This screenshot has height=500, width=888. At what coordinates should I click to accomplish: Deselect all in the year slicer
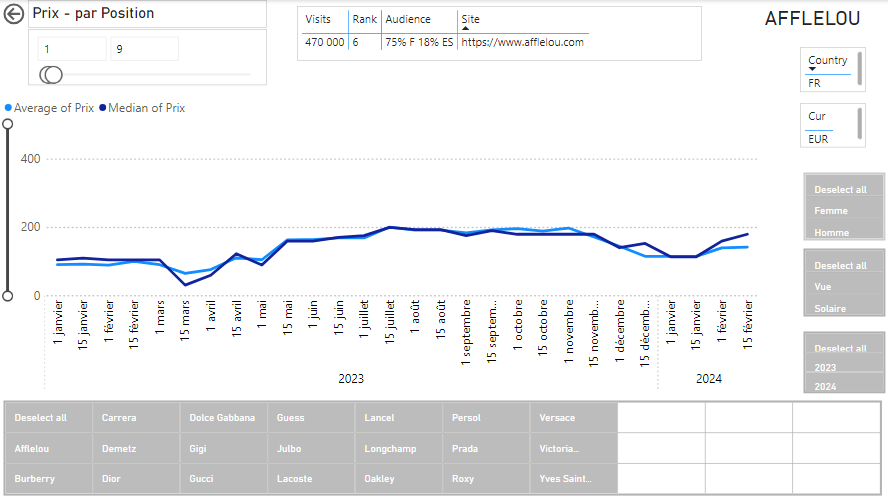844,348
